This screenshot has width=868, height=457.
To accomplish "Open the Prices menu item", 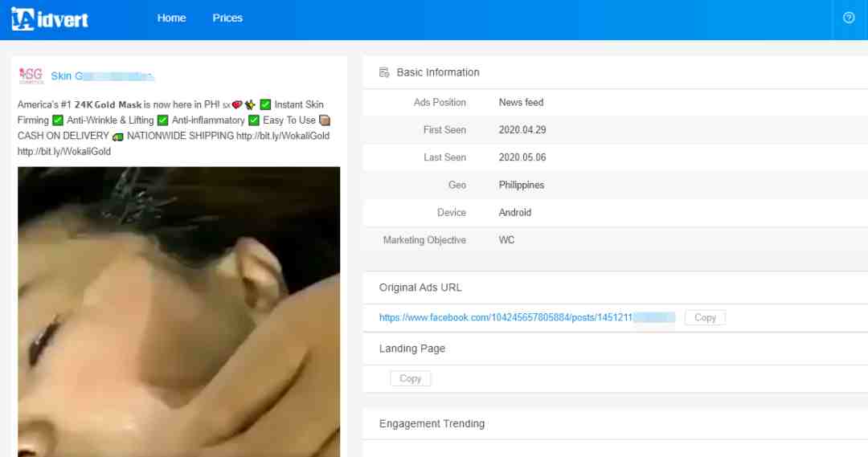I will tap(227, 18).
